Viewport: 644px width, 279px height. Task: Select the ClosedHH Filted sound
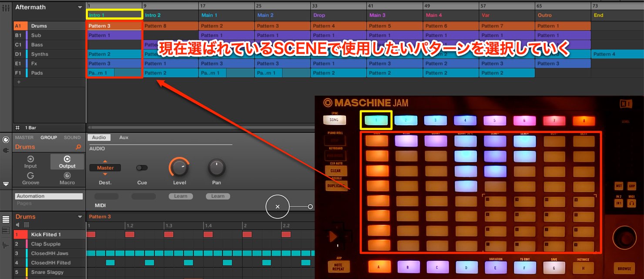coord(50,263)
